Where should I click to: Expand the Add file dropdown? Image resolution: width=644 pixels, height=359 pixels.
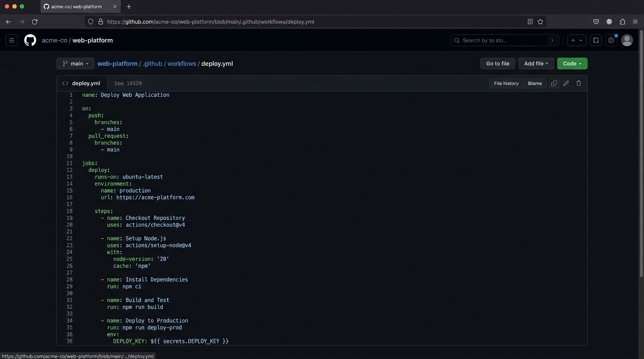tap(535, 64)
